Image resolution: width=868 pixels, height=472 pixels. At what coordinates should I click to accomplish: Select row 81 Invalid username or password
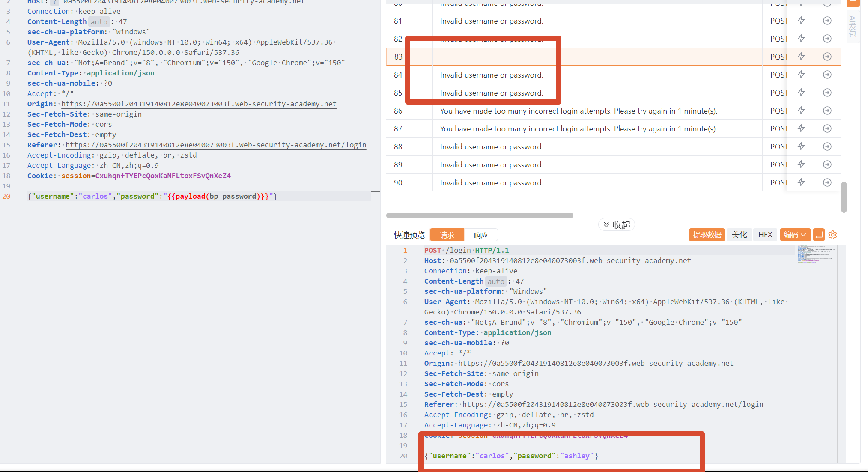point(492,21)
